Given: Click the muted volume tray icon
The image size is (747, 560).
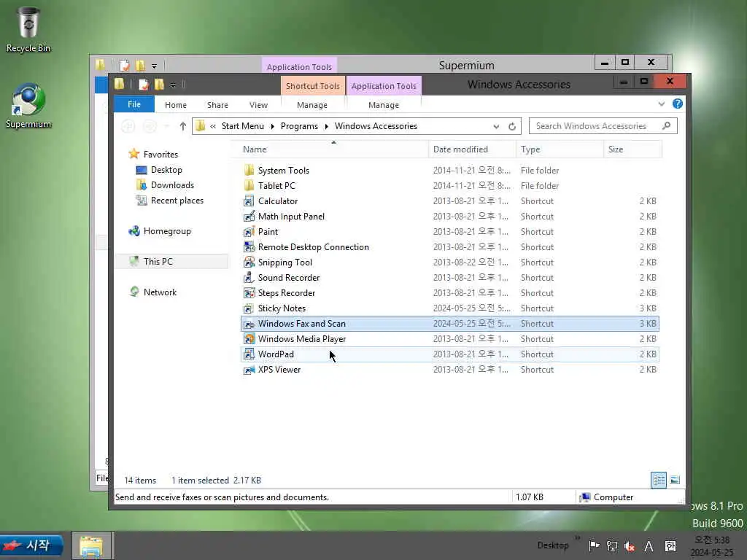Looking at the screenshot, I should (x=630, y=546).
